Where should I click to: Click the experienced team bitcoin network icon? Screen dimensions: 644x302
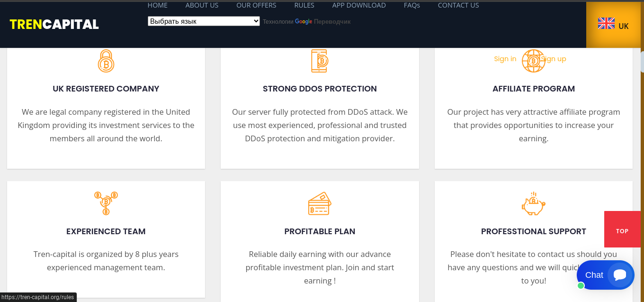[x=106, y=203]
